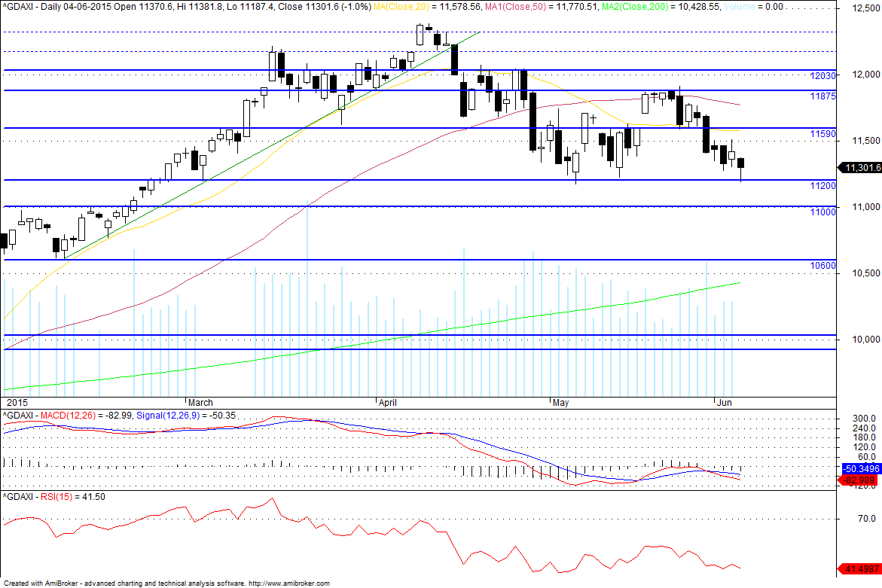Click the RSI(15) indicator title

(x=56, y=497)
